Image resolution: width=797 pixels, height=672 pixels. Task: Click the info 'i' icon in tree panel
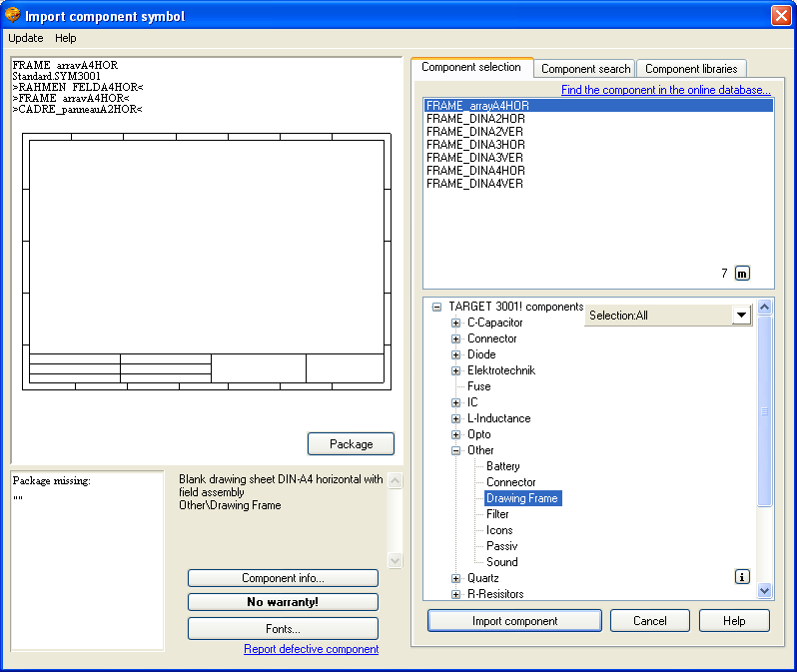pyautogui.click(x=742, y=576)
